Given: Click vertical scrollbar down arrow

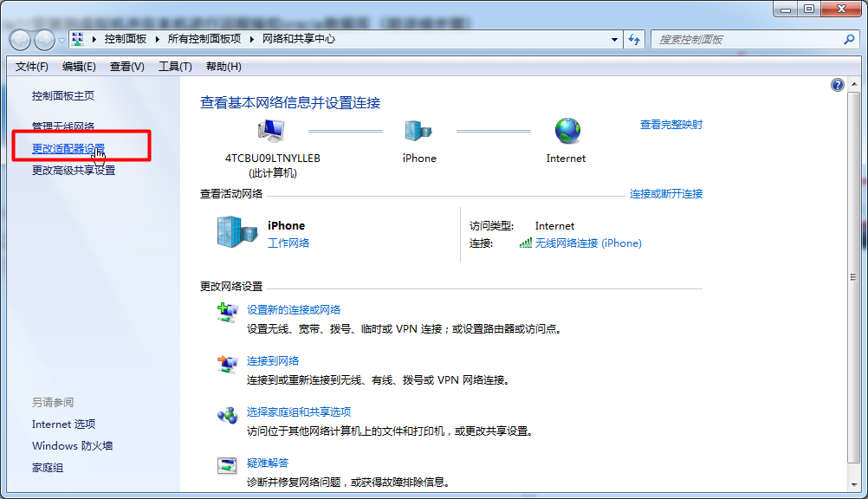Looking at the screenshot, I should (854, 484).
